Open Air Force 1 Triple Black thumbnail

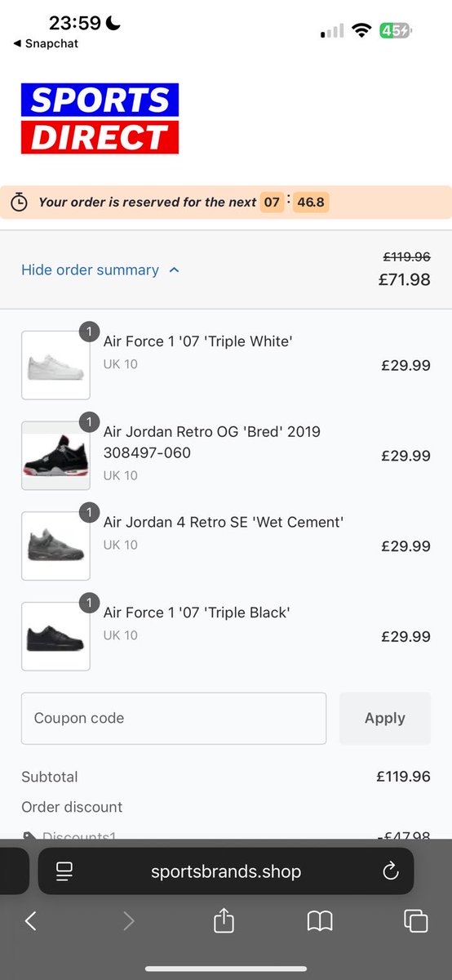click(55, 636)
